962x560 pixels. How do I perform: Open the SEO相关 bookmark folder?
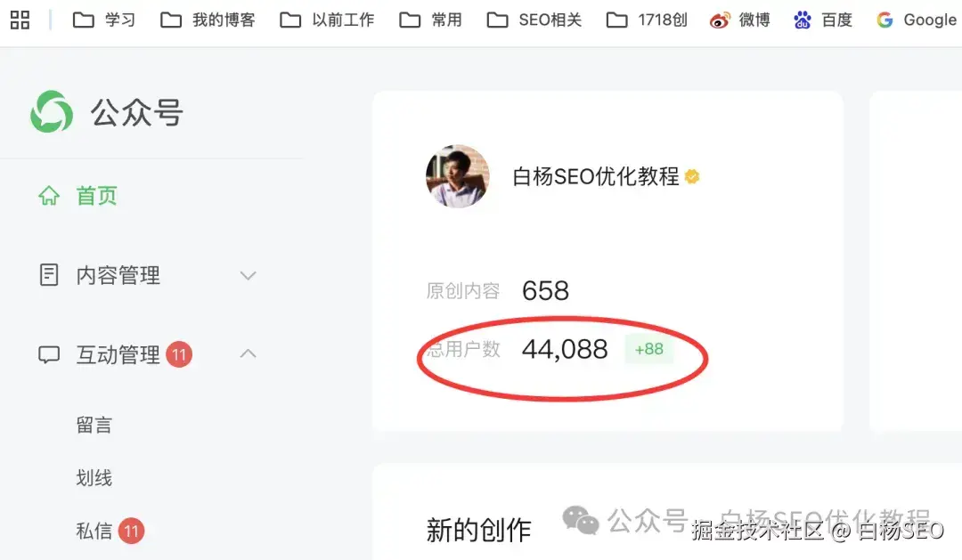[x=534, y=20]
